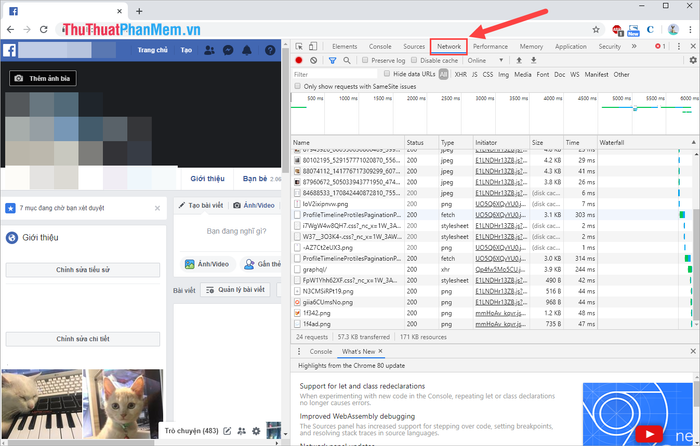Select the CSS filter type
Image resolution: width=700 pixels, height=446 pixels.
tap(488, 75)
